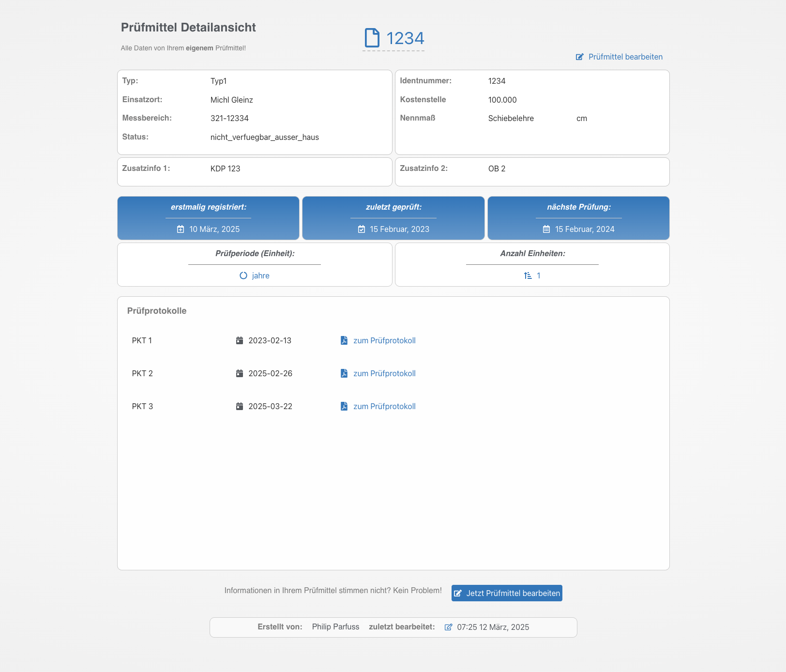Open zum Prüfprotokoll link for PKT 3

click(384, 406)
